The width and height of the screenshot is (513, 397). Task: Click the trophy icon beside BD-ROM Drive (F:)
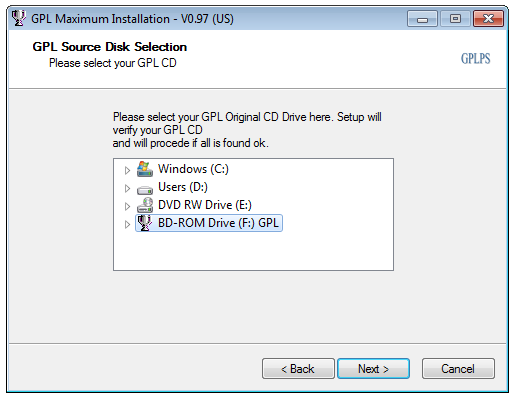point(145,223)
